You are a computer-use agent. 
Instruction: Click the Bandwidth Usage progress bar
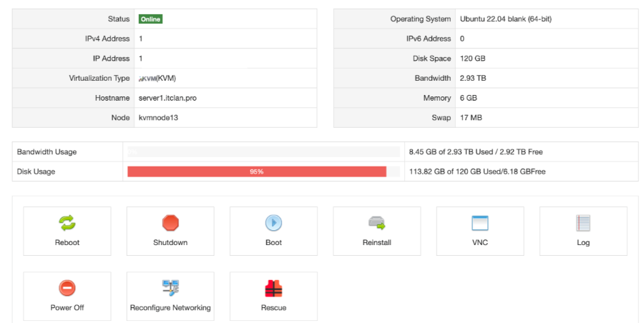click(263, 151)
